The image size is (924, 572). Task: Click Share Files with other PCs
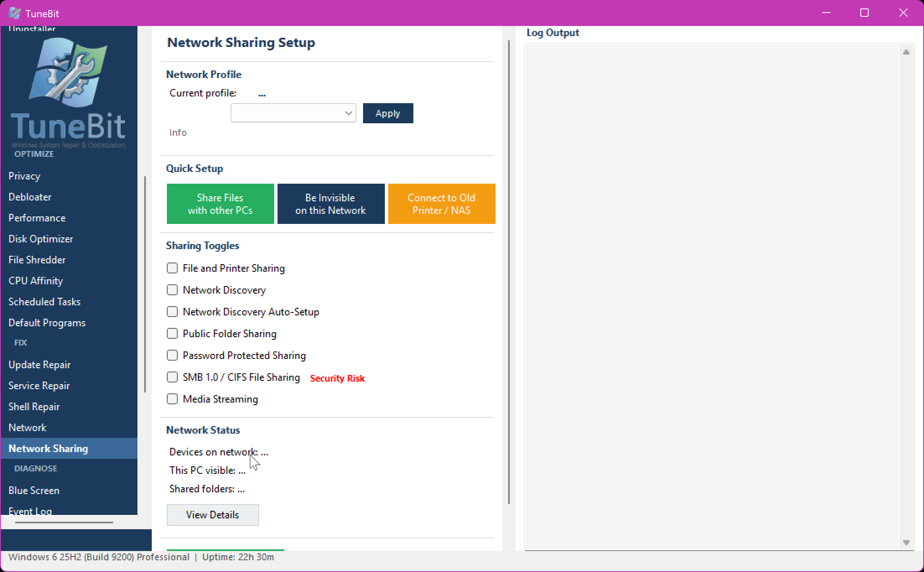(x=220, y=204)
